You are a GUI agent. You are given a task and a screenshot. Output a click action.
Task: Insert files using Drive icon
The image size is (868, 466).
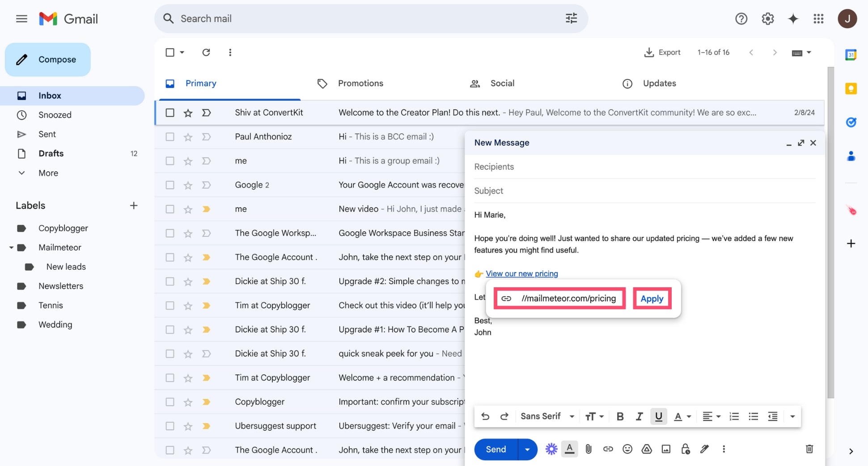(x=647, y=449)
